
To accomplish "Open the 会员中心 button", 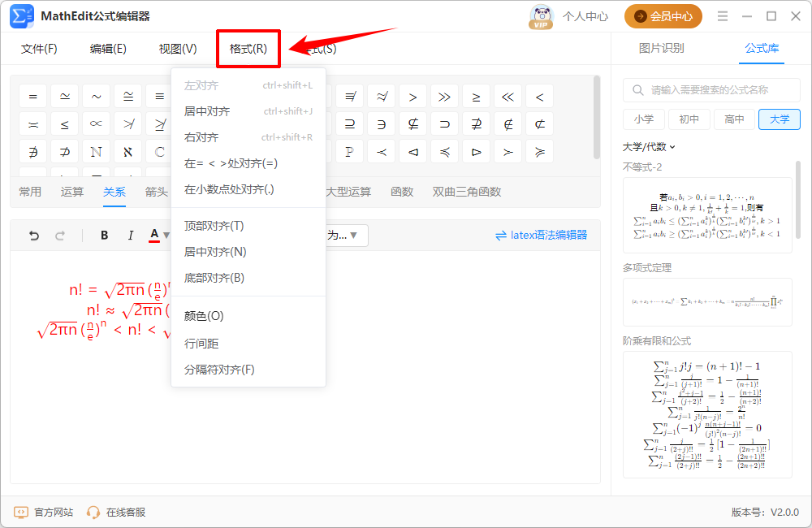I will (x=663, y=16).
